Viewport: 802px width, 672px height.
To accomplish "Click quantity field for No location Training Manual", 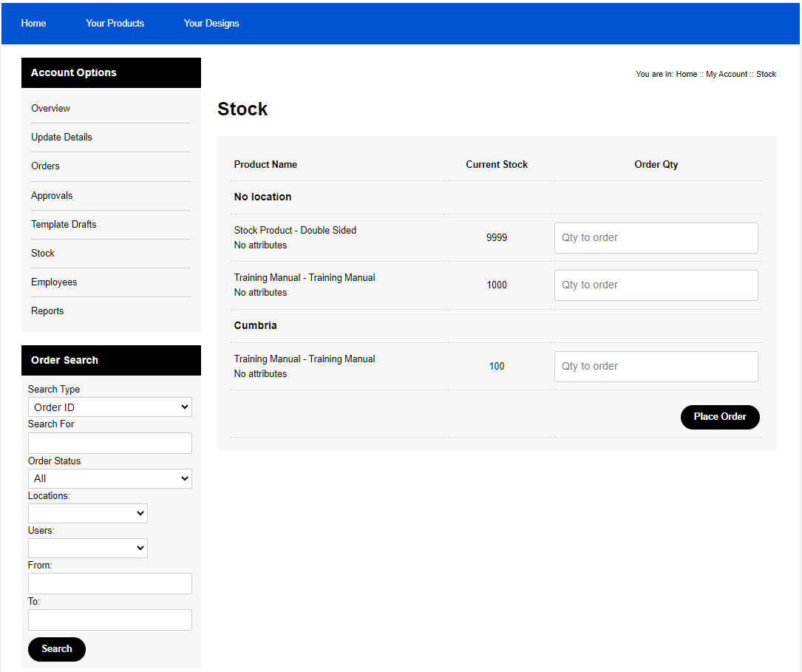I will 656,285.
